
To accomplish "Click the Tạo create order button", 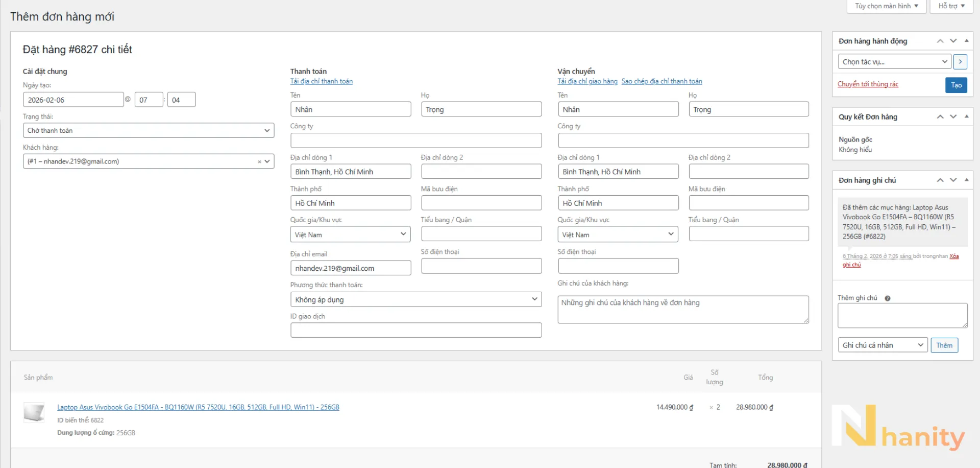I will 956,85.
